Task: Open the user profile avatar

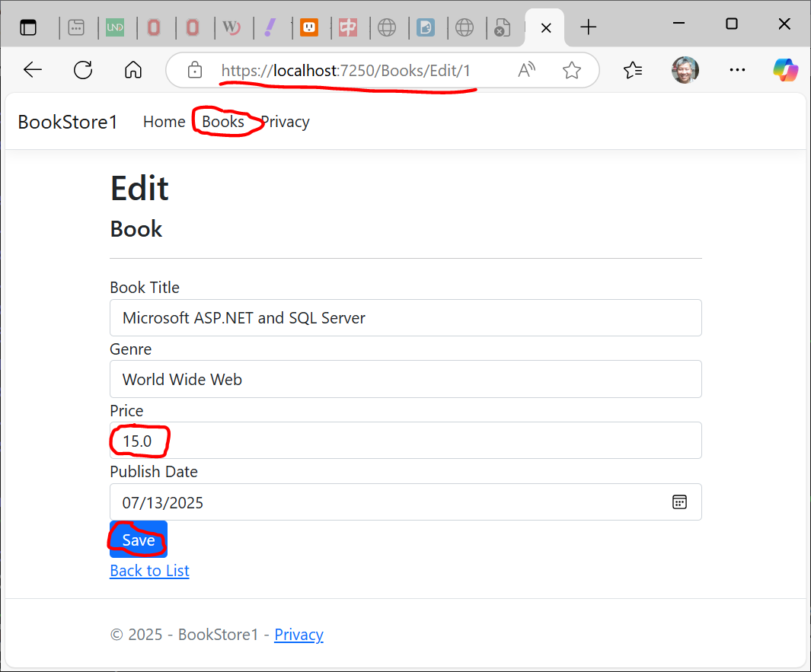Action: [685, 70]
